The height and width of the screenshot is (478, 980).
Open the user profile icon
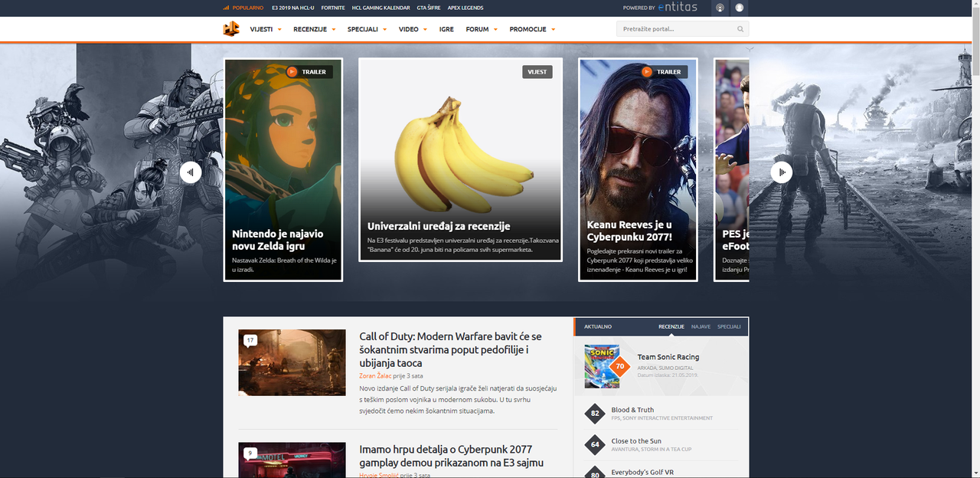(x=740, y=8)
